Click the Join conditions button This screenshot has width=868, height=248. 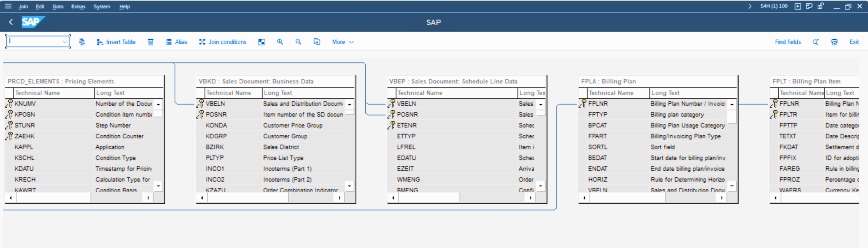coord(223,42)
